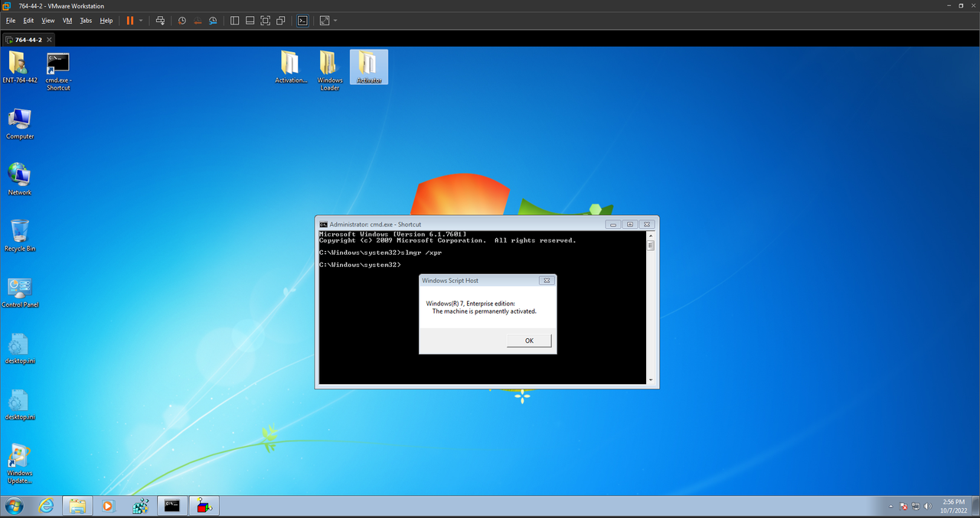Open the View menu
Screen dimensions: 980x518
click(48, 21)
